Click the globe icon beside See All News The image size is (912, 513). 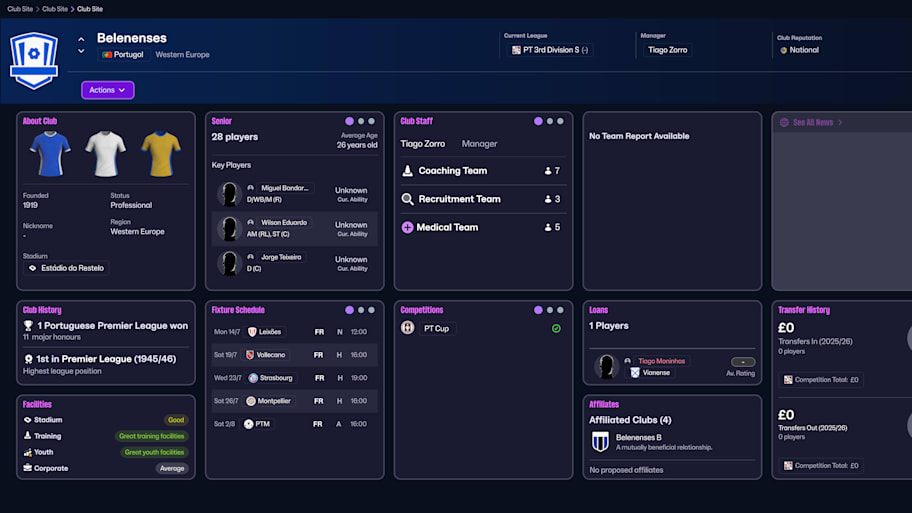coord(784,123)
